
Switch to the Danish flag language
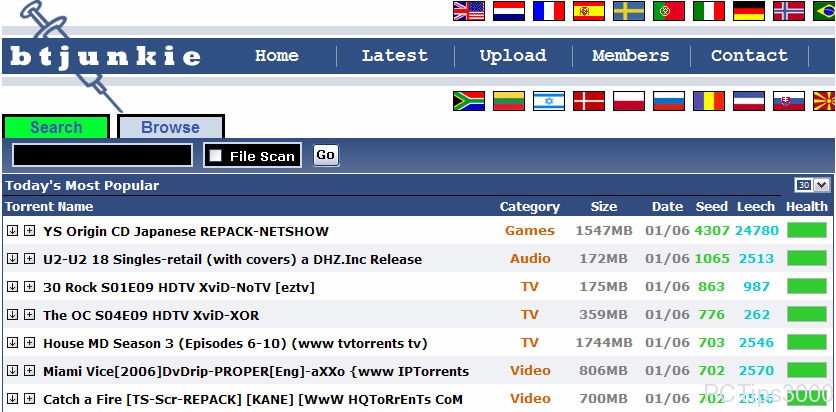pyautogui.click(x=589, y=101)
